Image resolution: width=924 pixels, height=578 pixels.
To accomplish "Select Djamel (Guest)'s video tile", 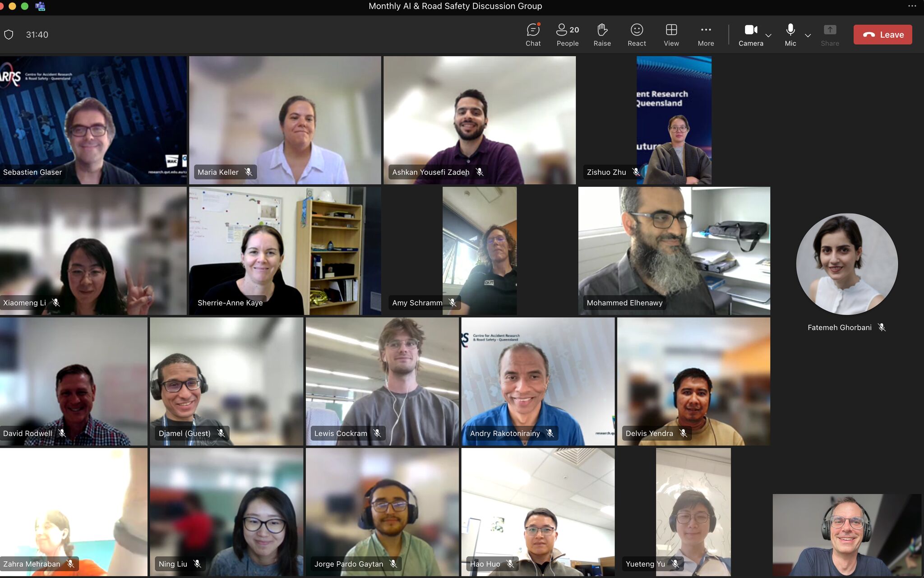I will click(226, 381).
